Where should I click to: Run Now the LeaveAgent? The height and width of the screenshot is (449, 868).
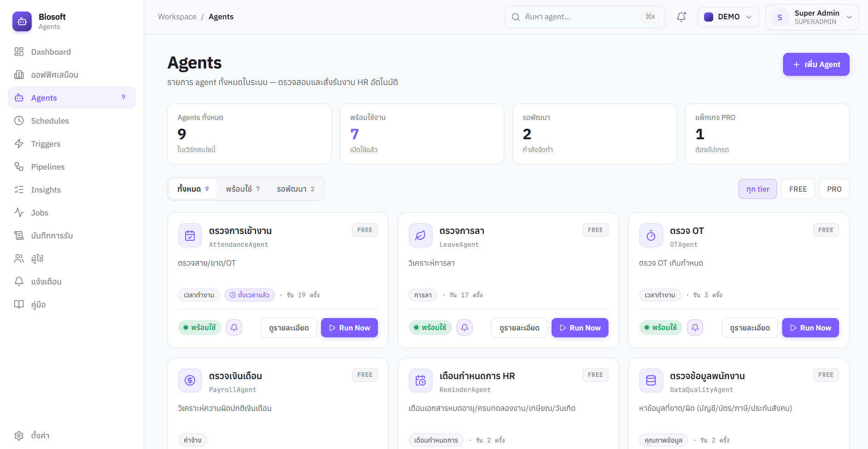[x=580, y=328]
